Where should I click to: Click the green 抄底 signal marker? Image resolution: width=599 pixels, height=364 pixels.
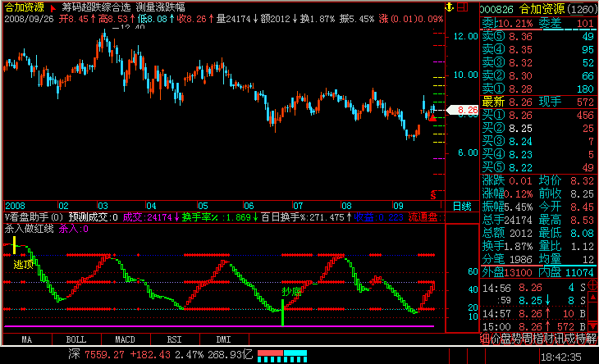pos(292,292)
